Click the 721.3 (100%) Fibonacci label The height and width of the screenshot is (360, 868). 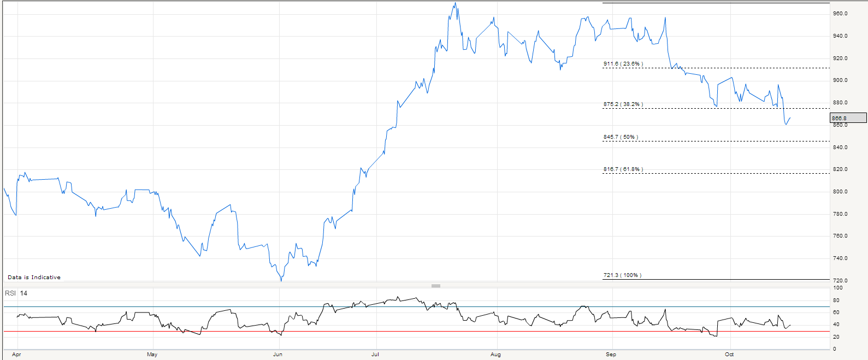point(622,275)
